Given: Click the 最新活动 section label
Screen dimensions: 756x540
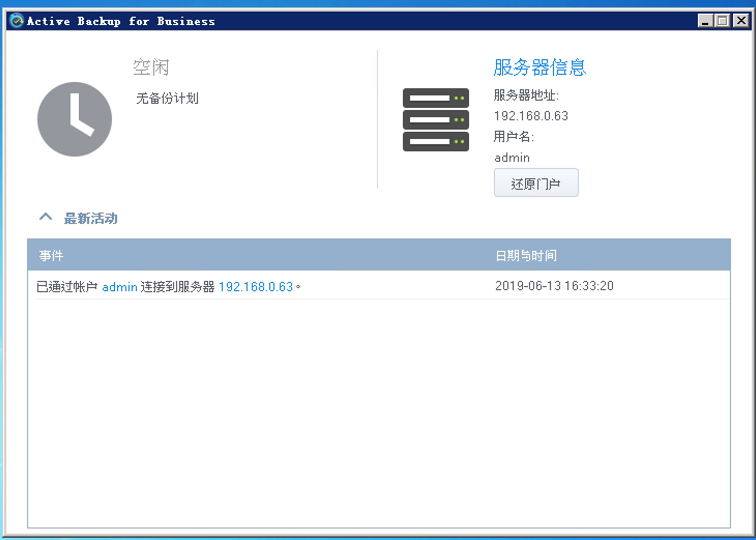Looking at the screenshot, I should click(91, 218).
